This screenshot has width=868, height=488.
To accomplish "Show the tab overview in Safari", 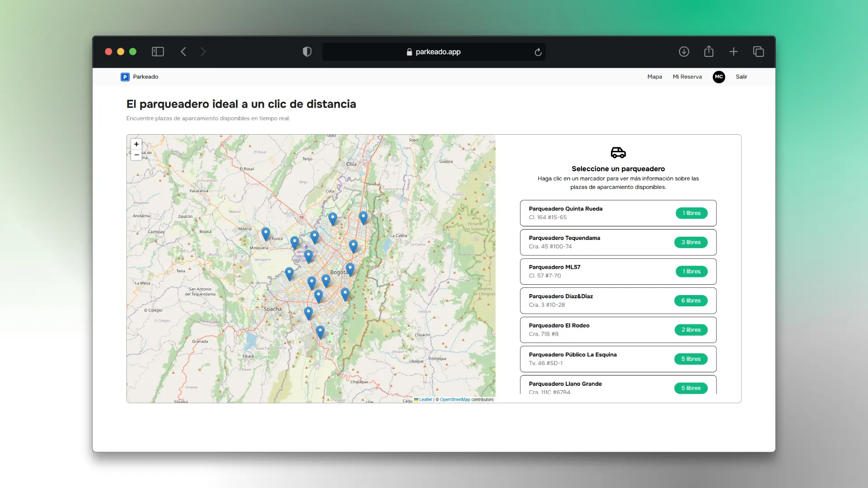I will (x=758, y=52).
